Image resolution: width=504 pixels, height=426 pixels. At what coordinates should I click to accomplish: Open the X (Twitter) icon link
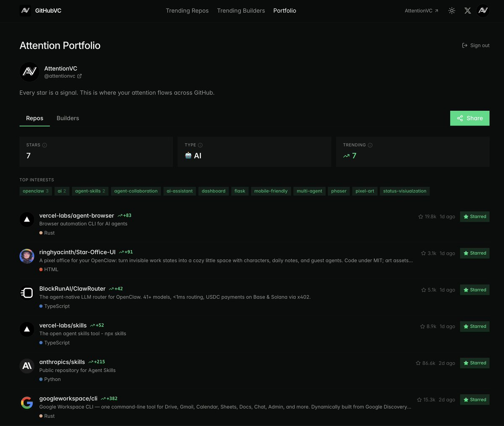[x=467, y=11]
